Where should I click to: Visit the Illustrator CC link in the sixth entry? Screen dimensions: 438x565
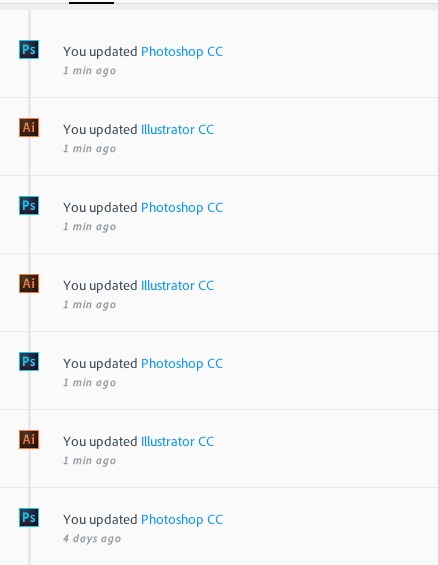pos(177,442)
